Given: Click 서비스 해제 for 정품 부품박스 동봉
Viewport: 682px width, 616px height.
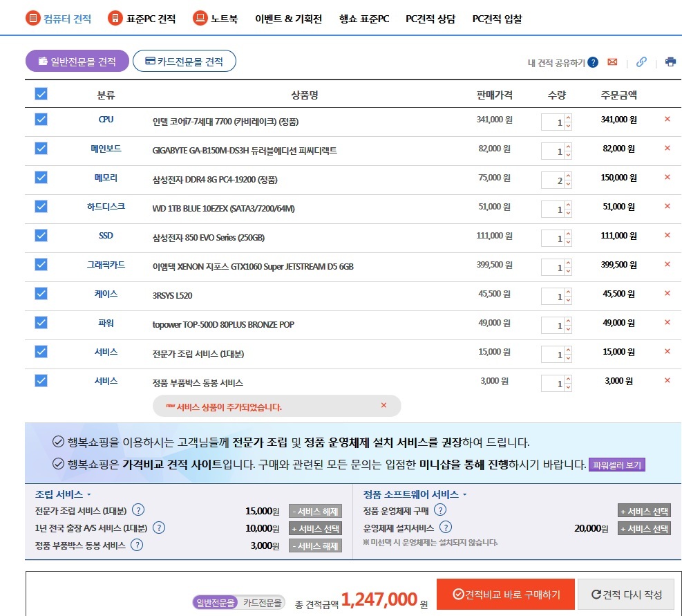Looking at the screenshot, I should (315, 546).
